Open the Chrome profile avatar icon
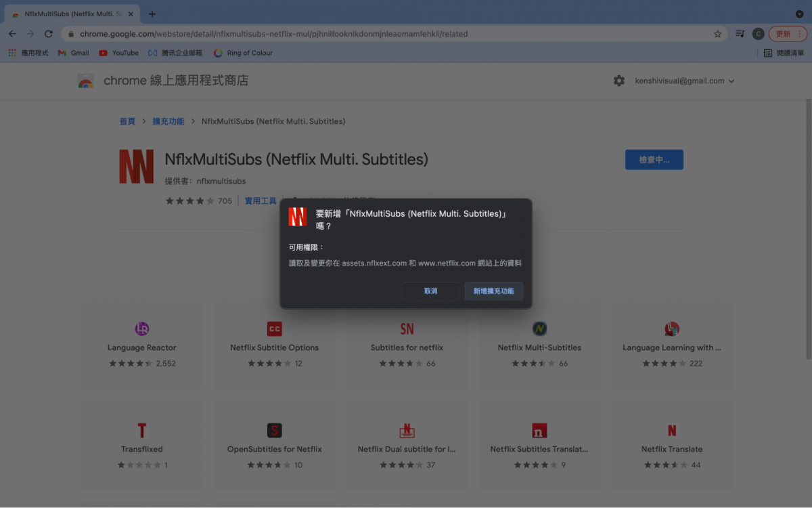This screenshot has width=812, height=508. click(758, 34)
